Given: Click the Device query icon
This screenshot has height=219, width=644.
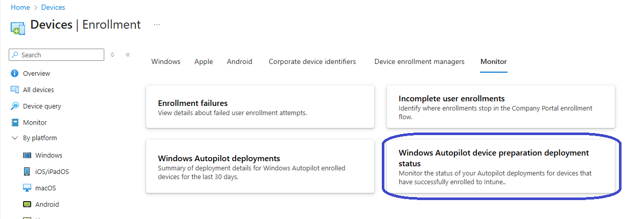Looking at the screenshot, I should click(15, 106).
